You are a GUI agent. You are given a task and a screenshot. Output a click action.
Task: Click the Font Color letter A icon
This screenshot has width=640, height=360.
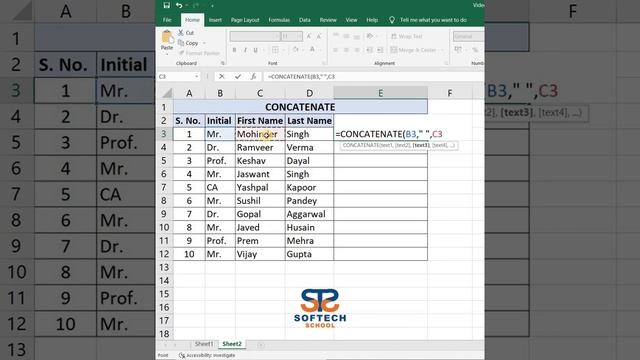tap(312, 50)
